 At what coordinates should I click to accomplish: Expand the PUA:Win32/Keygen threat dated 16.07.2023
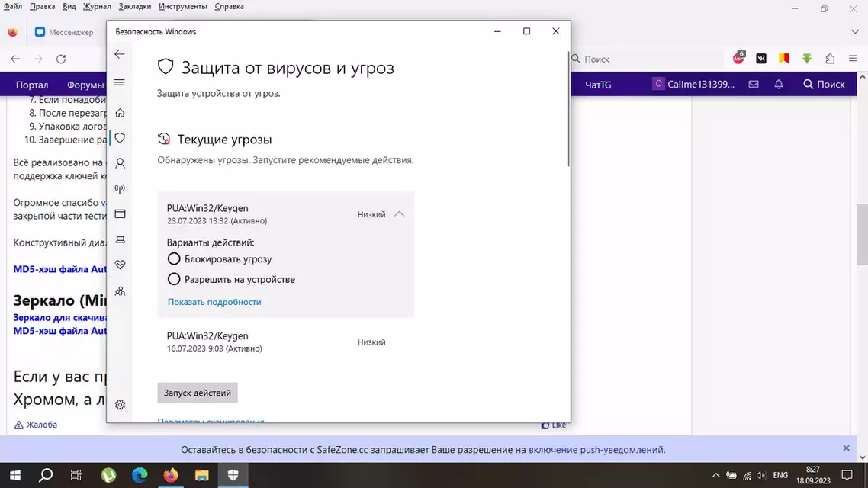[285, 342]
